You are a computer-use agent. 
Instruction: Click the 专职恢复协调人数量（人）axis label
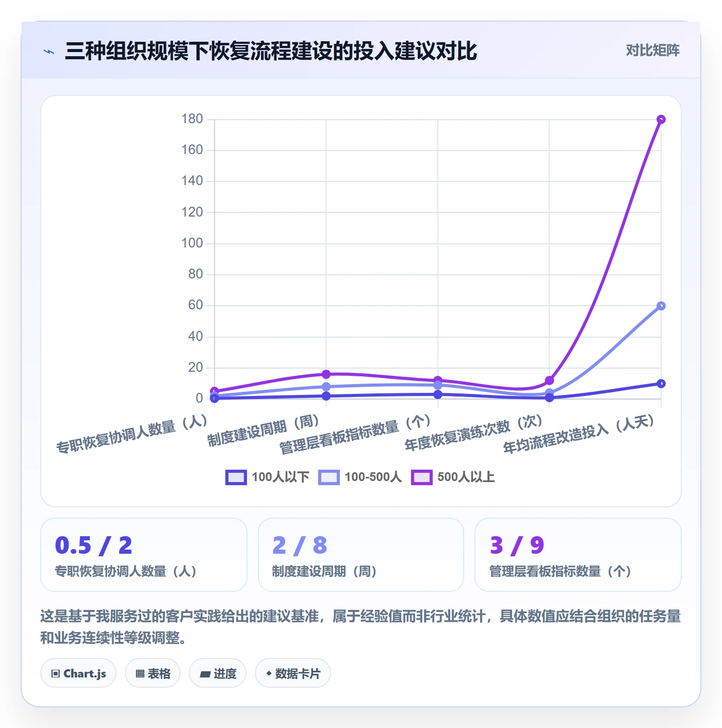pos(132,434)
